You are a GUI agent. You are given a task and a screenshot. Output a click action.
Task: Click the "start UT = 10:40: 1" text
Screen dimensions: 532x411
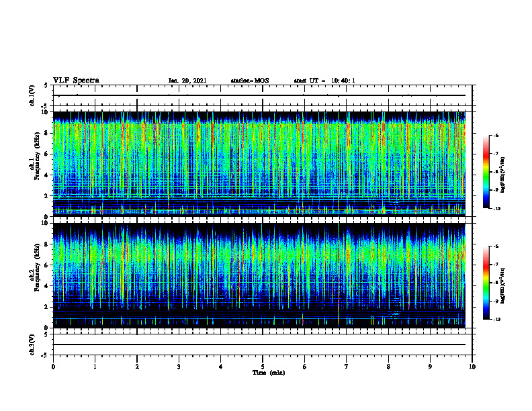tap(324, 81)
